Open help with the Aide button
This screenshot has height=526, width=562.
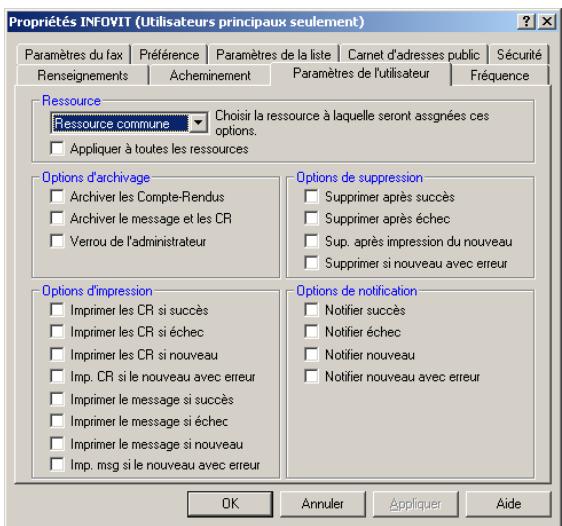509,504
